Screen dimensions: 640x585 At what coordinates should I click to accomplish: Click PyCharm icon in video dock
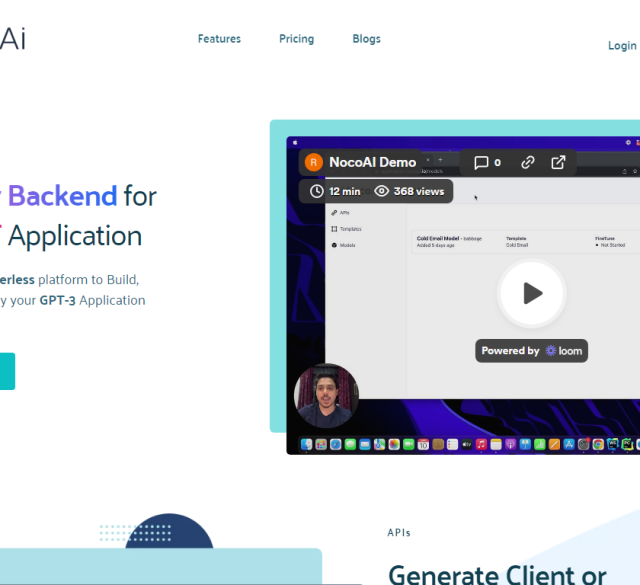tap(627, 444)
